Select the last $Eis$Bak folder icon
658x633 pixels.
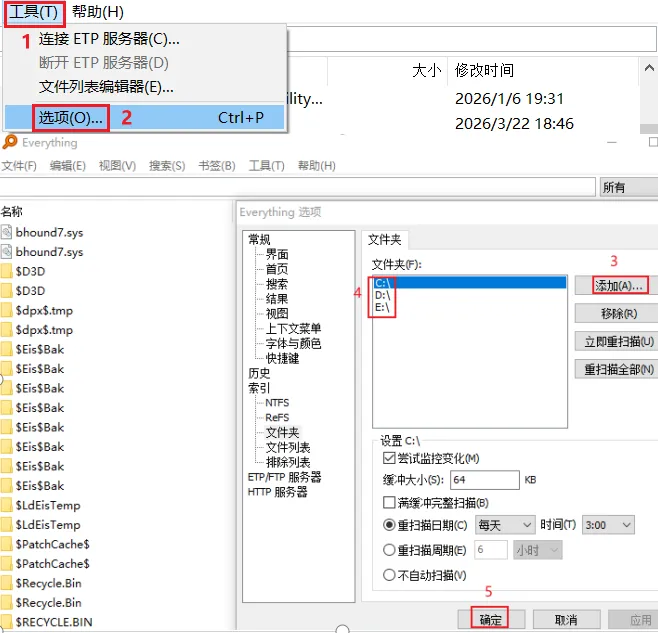6,486
